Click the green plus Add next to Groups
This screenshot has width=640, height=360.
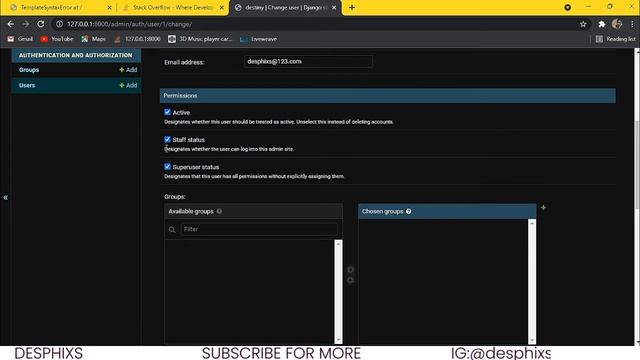pos(128,70)
